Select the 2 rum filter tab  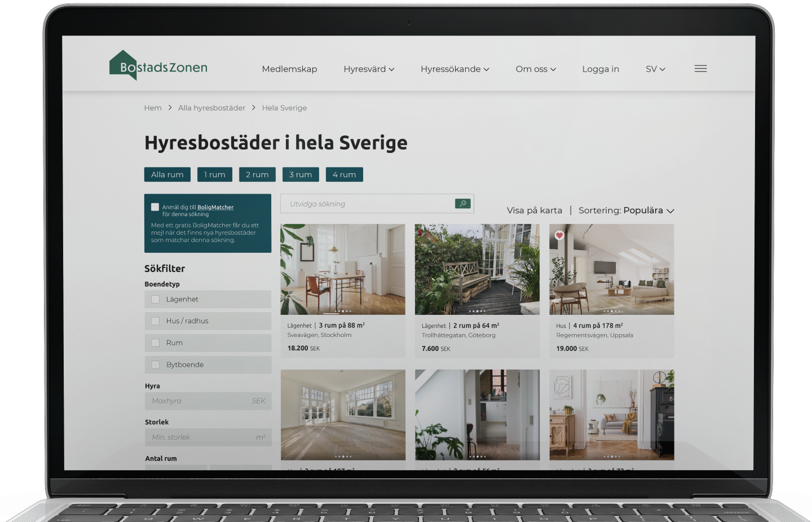(257, 175)
